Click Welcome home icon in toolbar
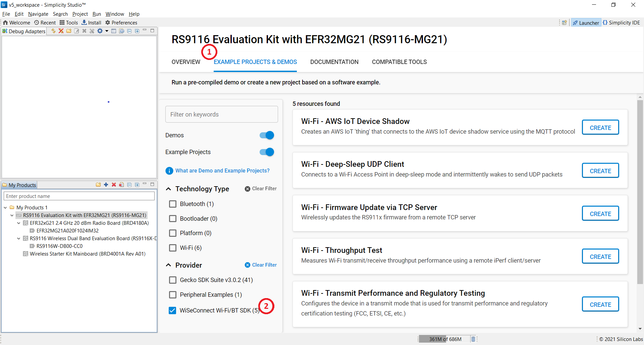 pos(5,22)
